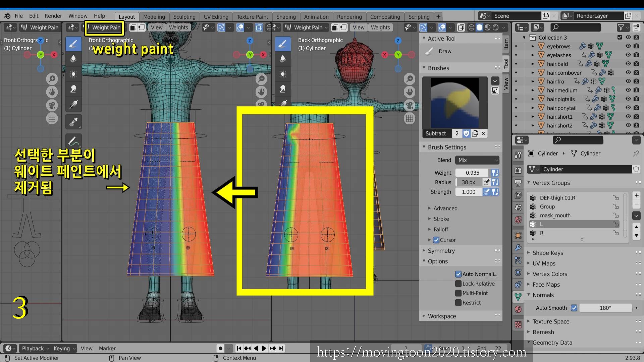Open the Material properties tab

[x=518, y=309]
